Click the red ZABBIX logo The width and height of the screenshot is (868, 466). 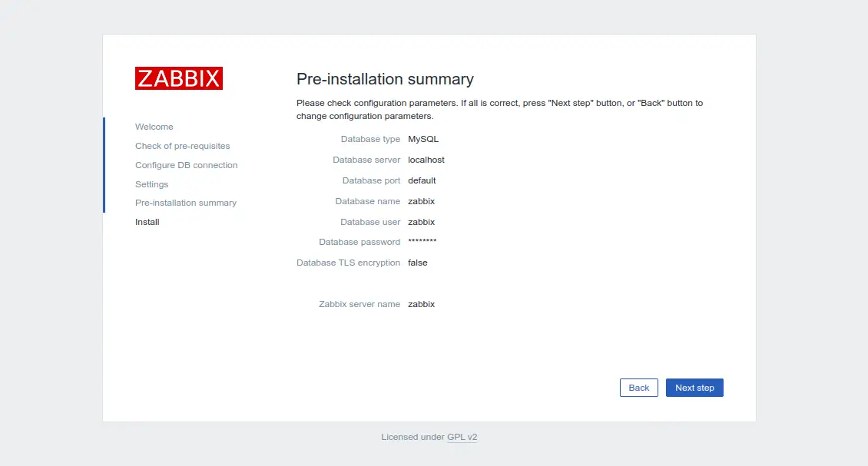[178, 78]
